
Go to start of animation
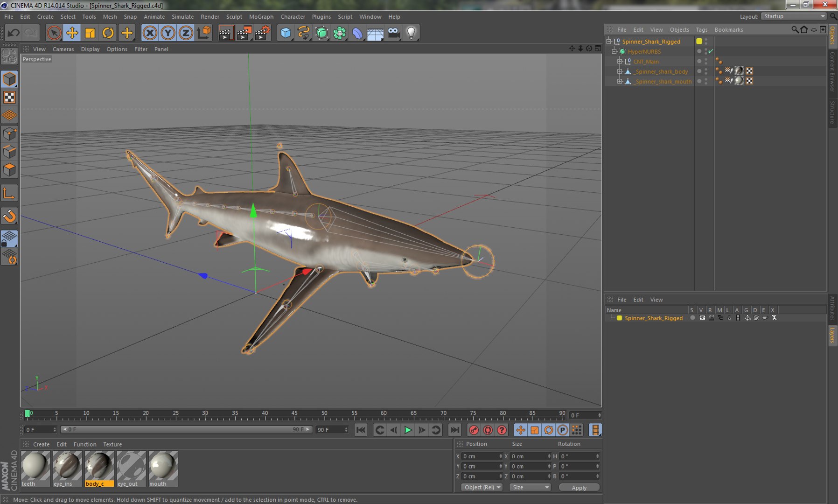(361, 430)
